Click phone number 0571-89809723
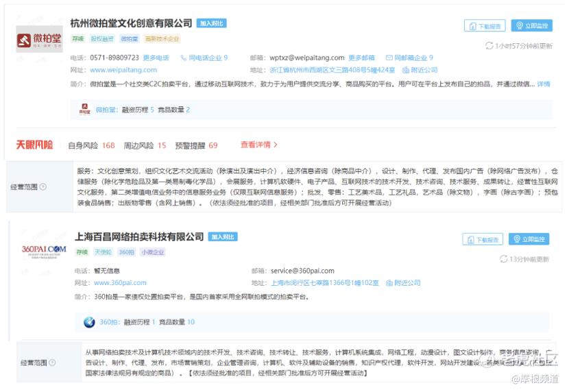569x392 pixels. tap(114, 58)
